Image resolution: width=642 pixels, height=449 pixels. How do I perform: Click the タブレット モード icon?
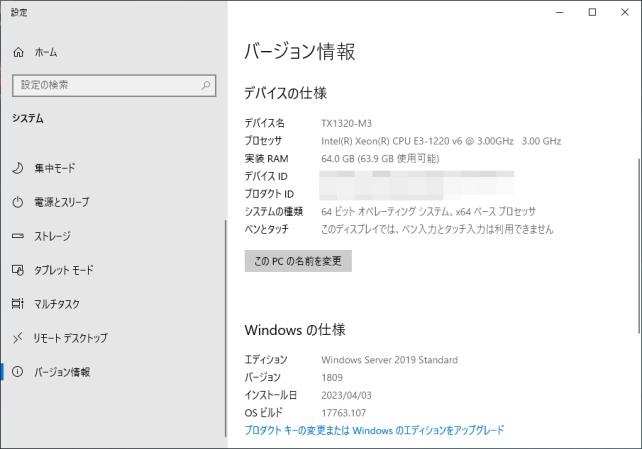coord(18,270)
